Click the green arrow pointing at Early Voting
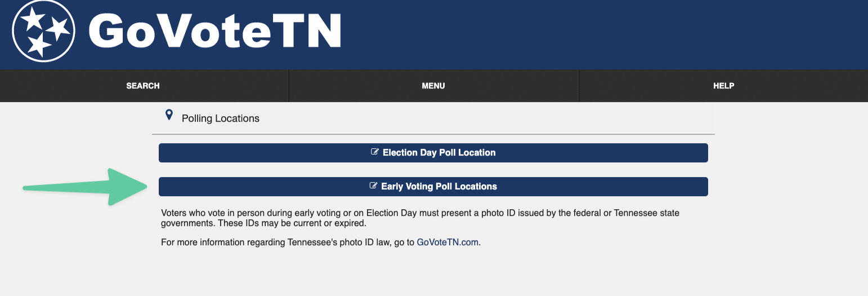This screenshot has width=868, height=296. [84, 187]
